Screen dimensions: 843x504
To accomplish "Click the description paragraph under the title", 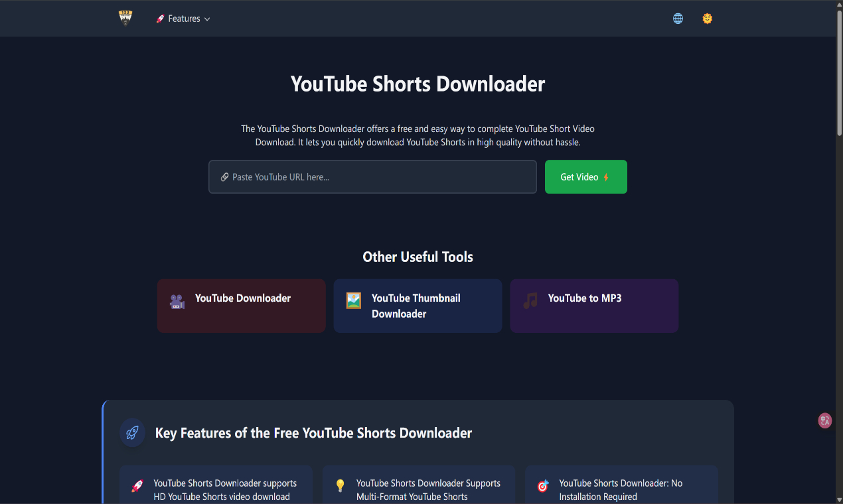I will [x=418, y=135].
